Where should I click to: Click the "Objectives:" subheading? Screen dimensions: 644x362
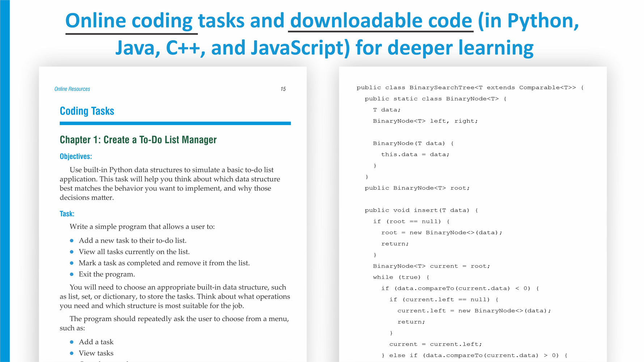pos(76,156)
